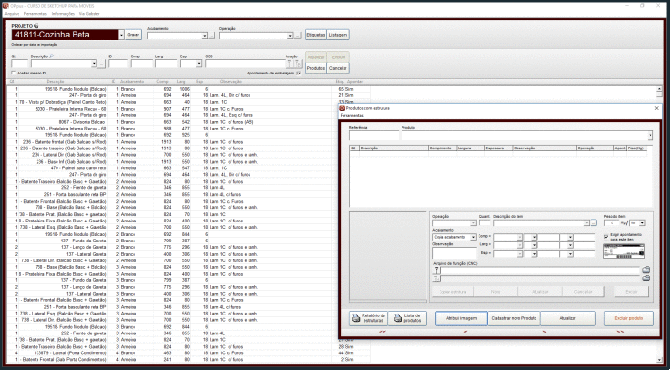This screenshot has width=670, height=370.
Task: Click the refresh icon next to PROJETO label
Action: point(36,26)
